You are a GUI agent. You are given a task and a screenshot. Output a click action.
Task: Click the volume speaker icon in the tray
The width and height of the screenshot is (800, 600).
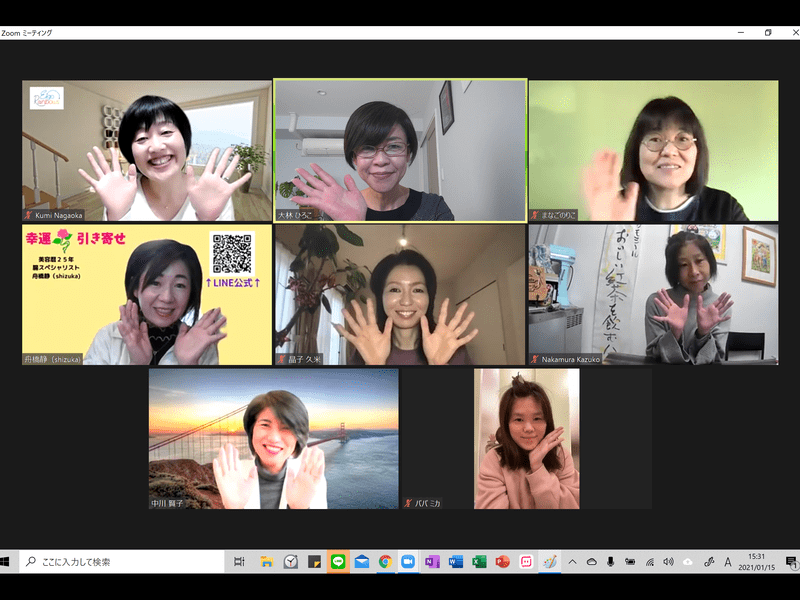(x=668, y=562)
